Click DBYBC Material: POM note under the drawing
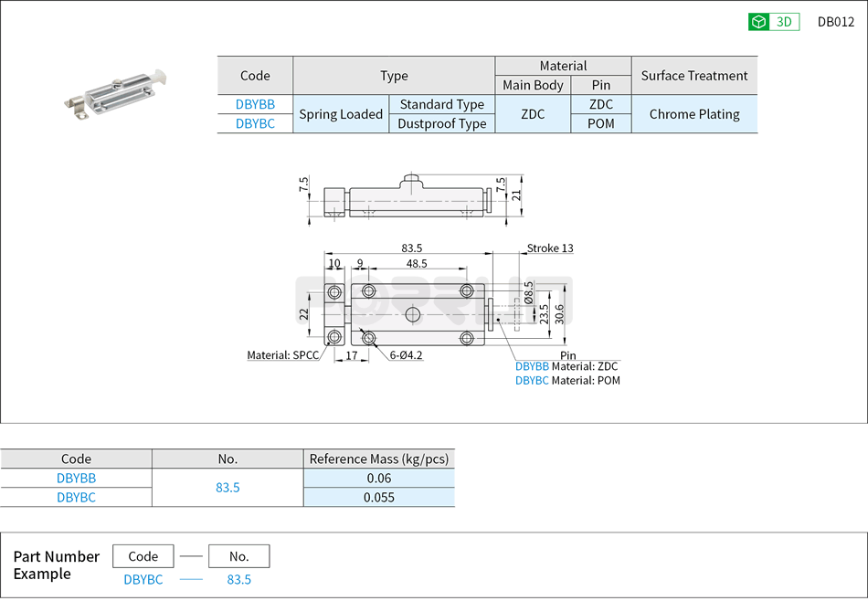The image size is (868, 601). point(567,380)
